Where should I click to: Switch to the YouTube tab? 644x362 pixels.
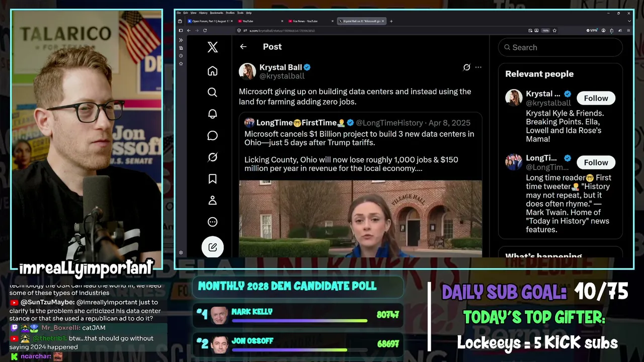260,21
